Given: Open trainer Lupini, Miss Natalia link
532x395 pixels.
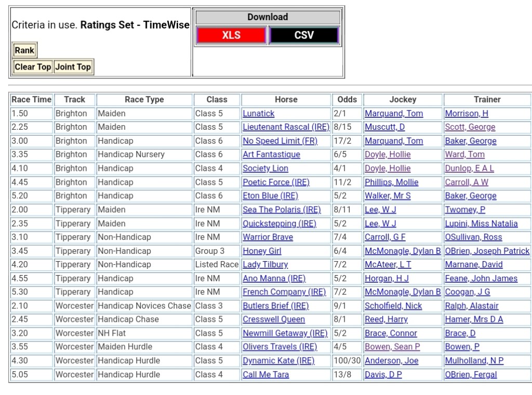Looking at the screenshot, I should click(x=481, y=224).
